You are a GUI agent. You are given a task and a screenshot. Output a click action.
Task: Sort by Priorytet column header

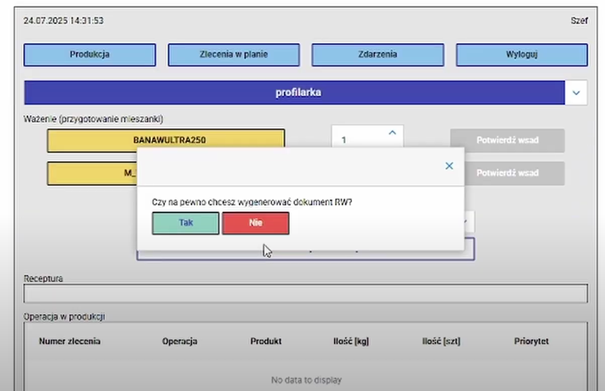tap(531, 341)
